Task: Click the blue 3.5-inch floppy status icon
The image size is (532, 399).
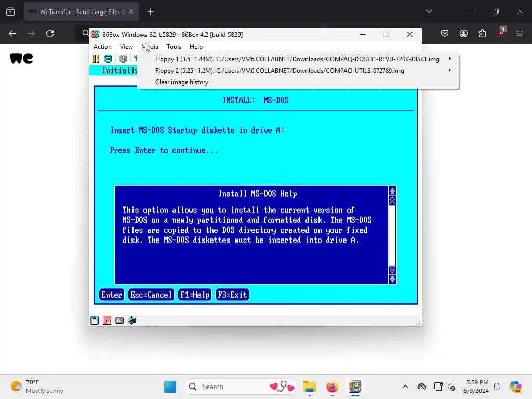Action: pos(95,320)
